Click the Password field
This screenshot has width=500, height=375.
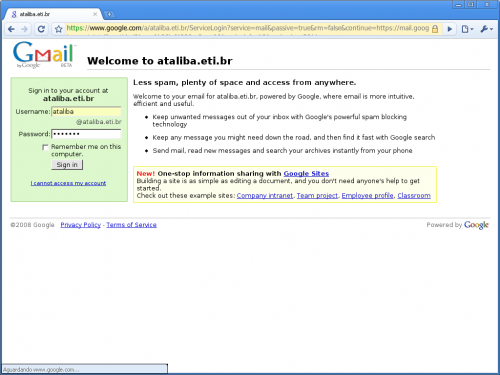click(x=86, y=134)
